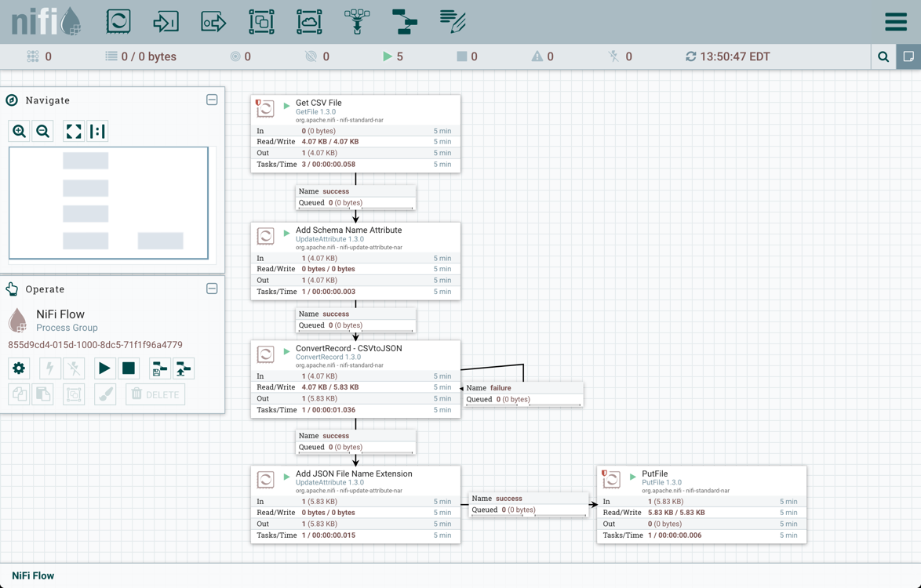Screen dimensions: 921x588
Task: Open the global hamburger menu
Action: [895, 21]
